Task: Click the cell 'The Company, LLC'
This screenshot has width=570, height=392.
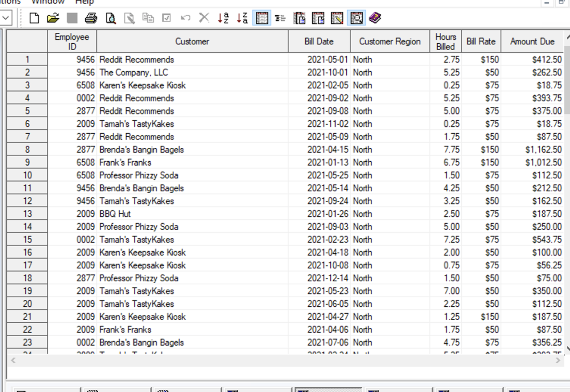Action: (192, 72)
